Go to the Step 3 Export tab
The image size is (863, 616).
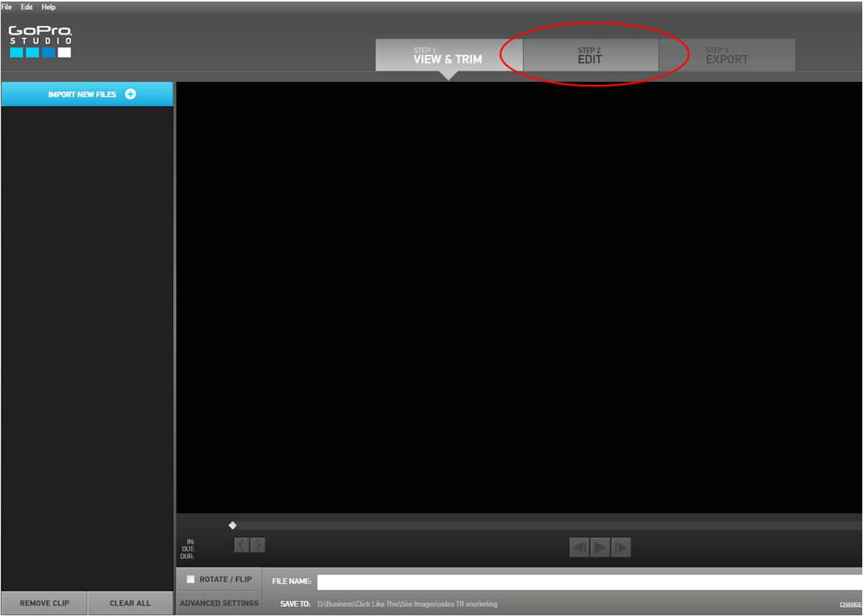[x=726, y=56]
